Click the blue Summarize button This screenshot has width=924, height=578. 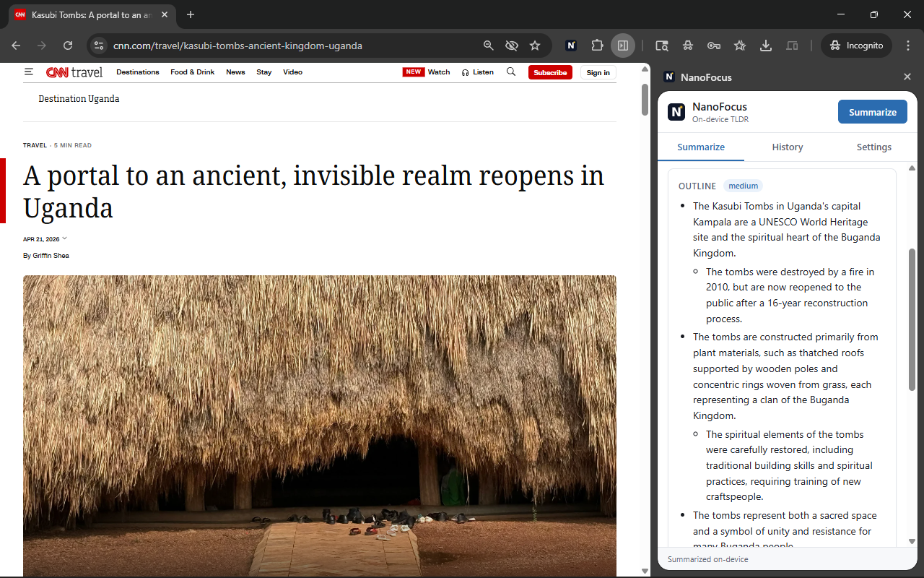pyautogui.click(x=873, y=111)
